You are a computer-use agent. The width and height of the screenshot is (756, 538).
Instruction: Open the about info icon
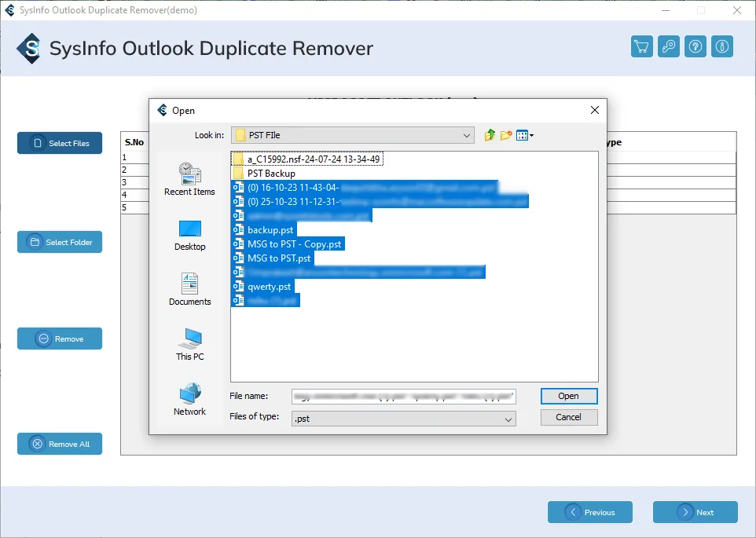point(721,46)
